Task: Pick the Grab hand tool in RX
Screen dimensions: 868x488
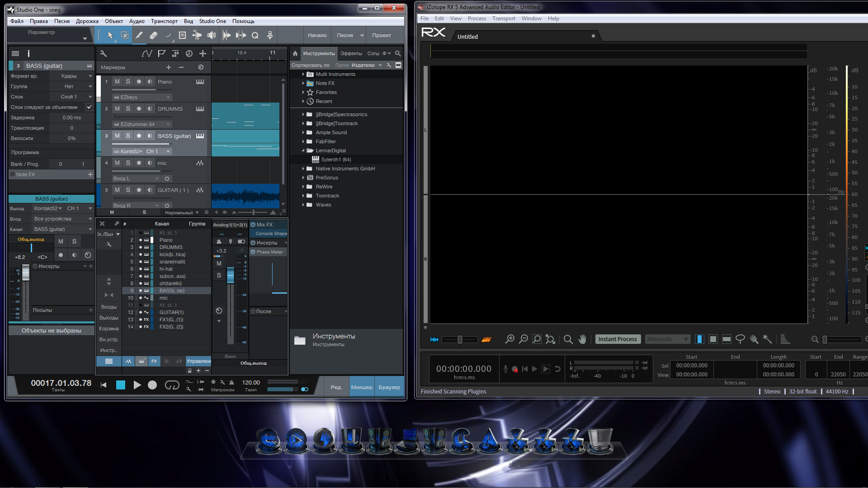Action: tap(582, 339)
